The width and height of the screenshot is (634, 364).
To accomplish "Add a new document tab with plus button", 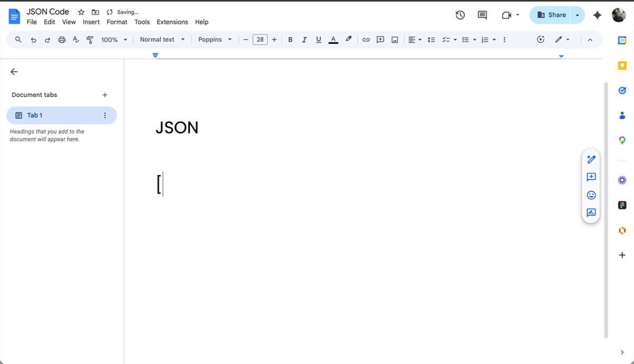I will [x=105, y=95].
